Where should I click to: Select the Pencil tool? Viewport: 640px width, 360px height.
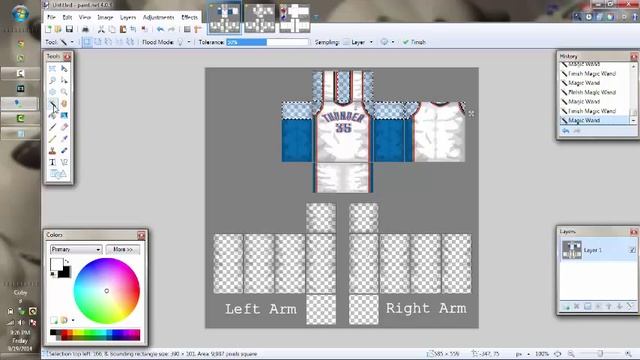click(53, 139)
